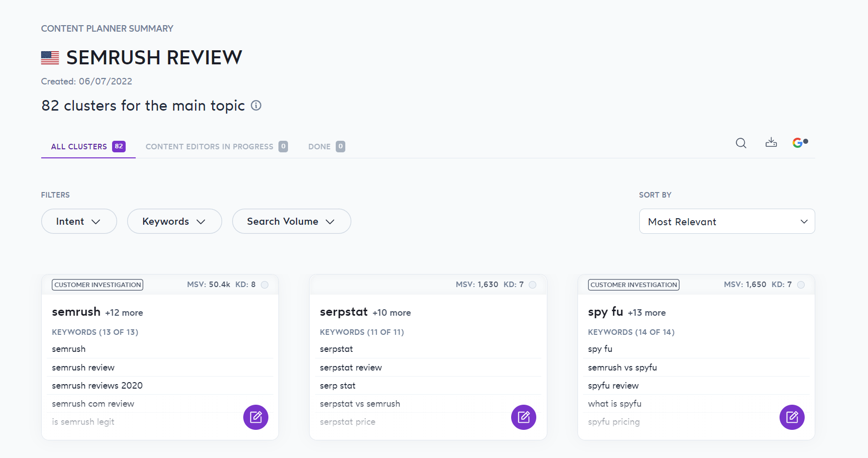Select the semrush cluster's selection circle

[x=265, y=284]
